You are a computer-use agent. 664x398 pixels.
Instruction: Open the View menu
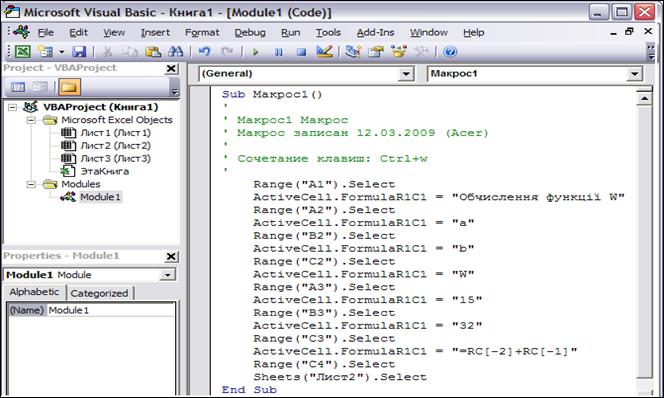[114, 33]
